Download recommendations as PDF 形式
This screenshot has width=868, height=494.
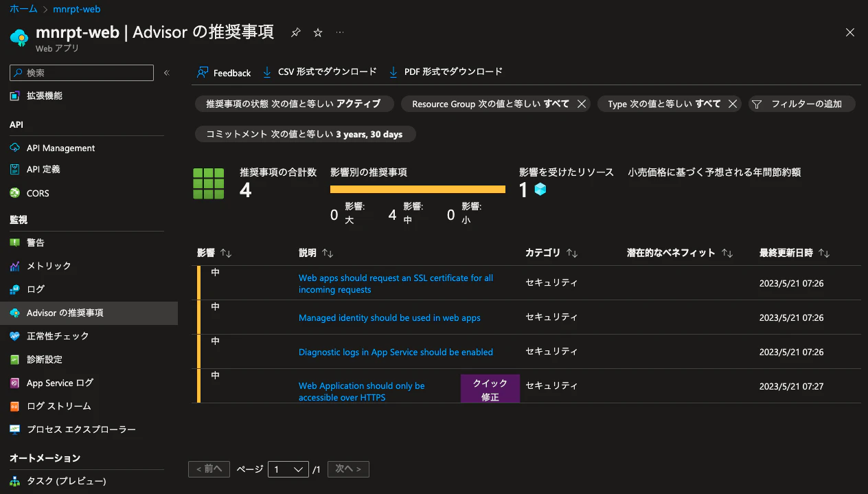(446, 71)
